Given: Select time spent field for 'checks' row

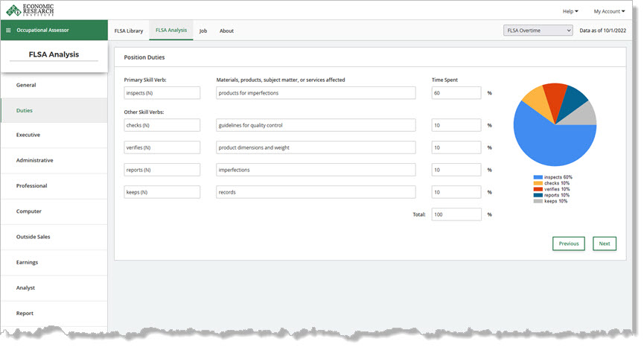Looking at the screenshot, I should (456, 125).
